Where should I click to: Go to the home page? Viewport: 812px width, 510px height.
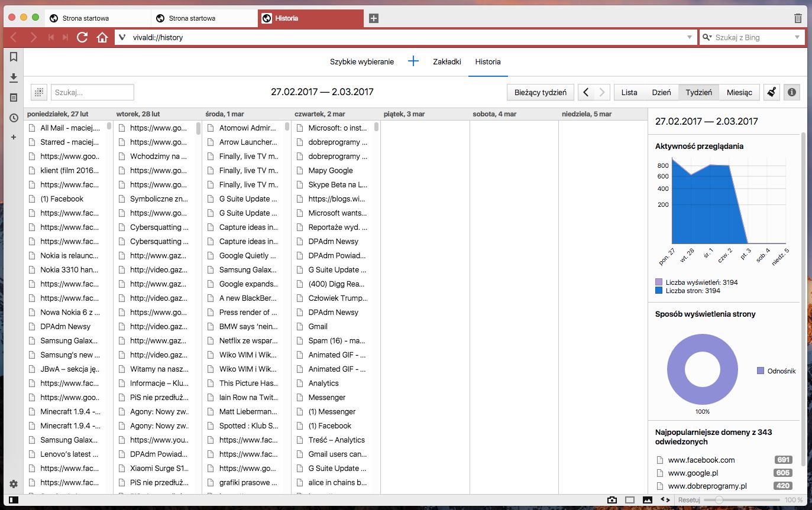(102, 37)
